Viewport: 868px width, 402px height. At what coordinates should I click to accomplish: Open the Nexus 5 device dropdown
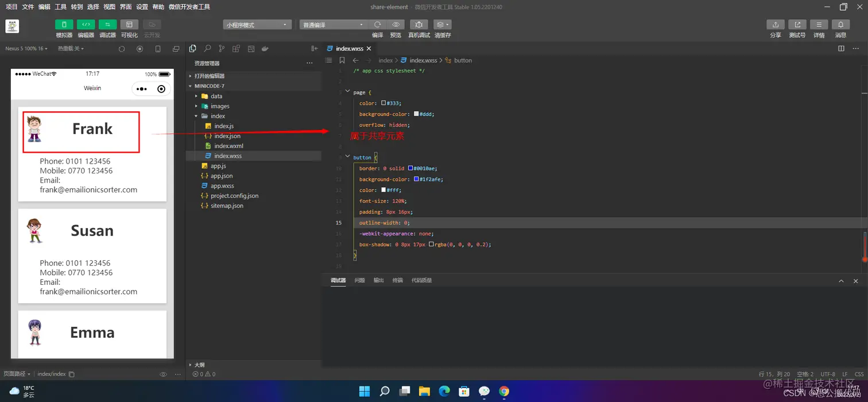point(26,49)
